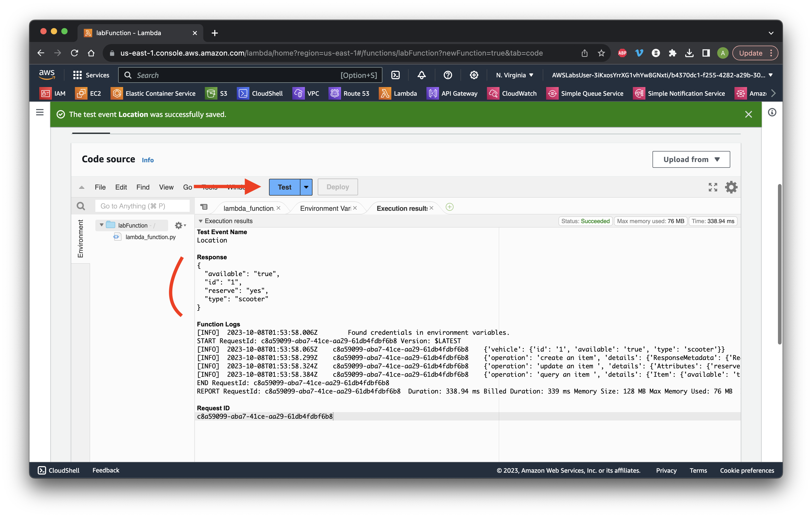Open the View menu

click(x=166, y=187)
